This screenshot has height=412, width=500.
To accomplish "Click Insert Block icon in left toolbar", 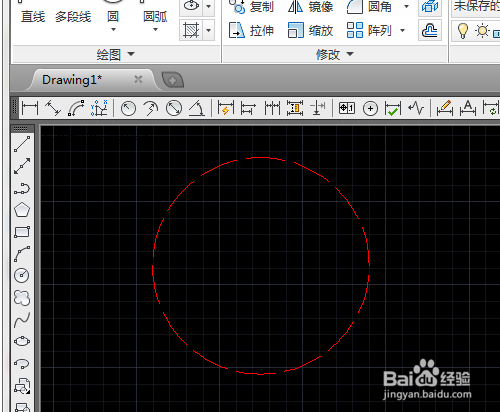I will pos(22,386).
